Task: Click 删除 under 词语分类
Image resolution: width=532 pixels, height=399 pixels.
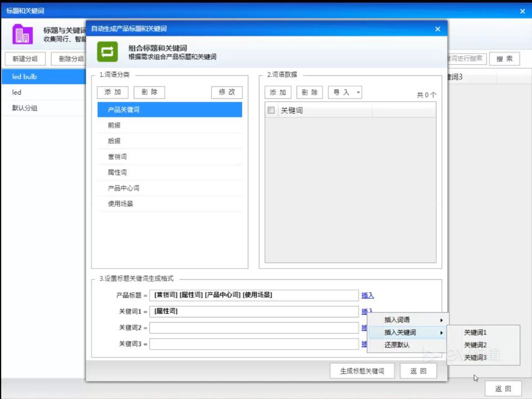Action: [149, 92]
